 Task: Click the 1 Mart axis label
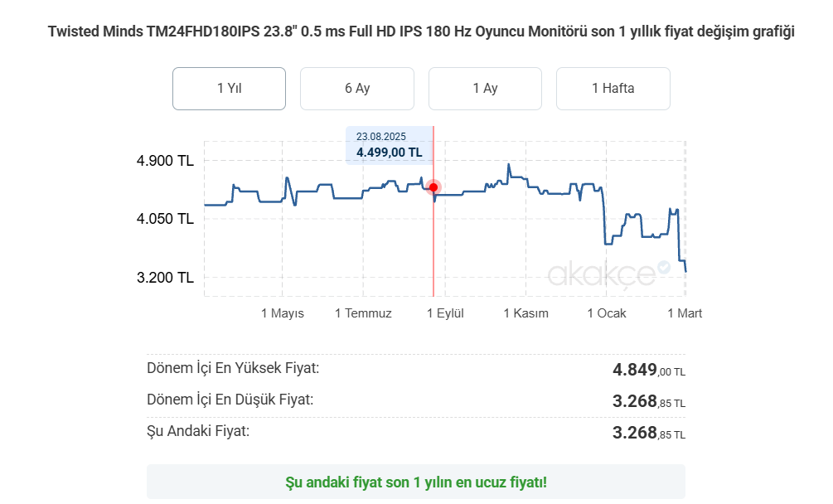(685, 313)
